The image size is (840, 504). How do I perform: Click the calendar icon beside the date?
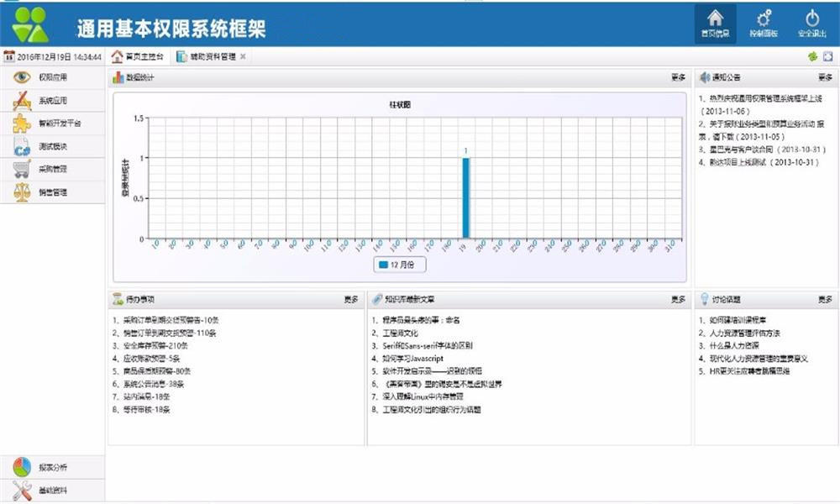point(9,56)
